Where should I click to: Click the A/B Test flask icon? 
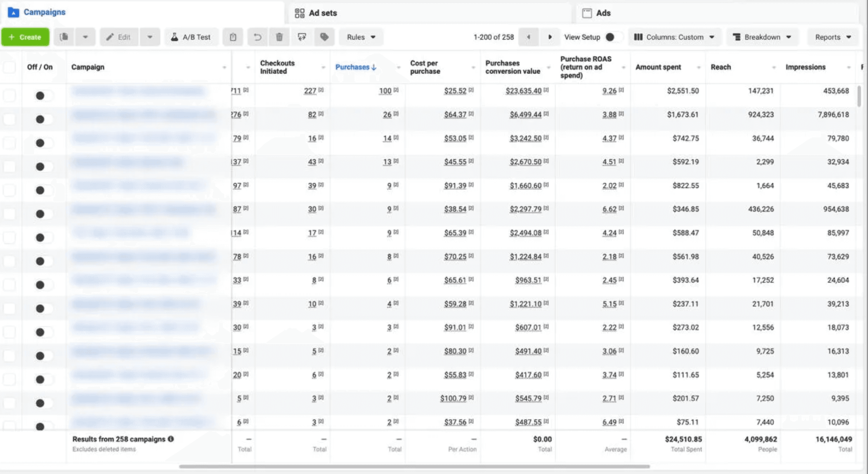174,37
